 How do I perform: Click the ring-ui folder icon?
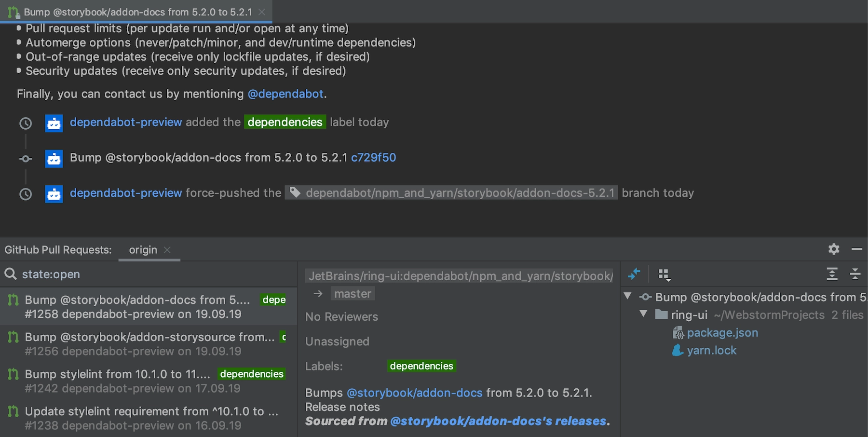[662, 314]
